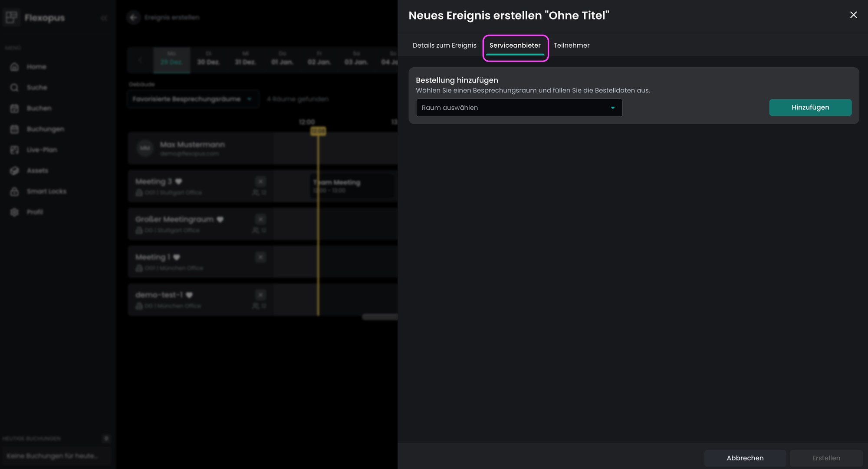Click the horizontal timeline scrollbar
The height and width of the screenshot is (469, 868).
tap(380, 317)
